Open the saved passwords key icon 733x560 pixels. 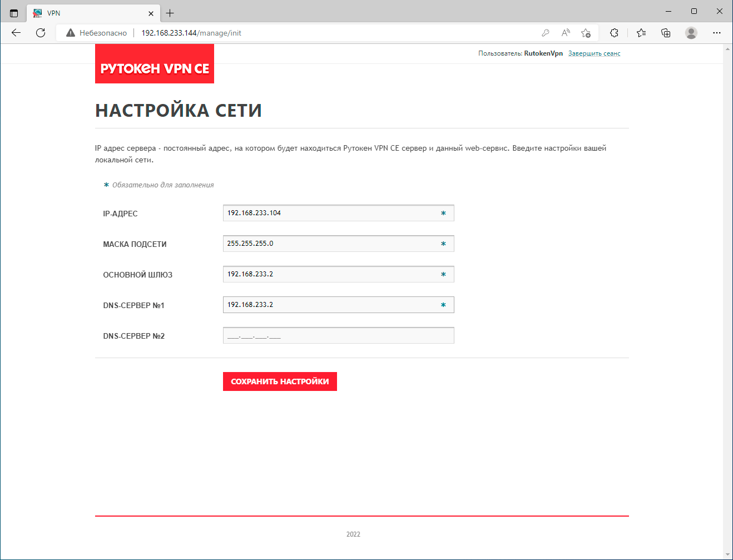[x=546, y=33]
